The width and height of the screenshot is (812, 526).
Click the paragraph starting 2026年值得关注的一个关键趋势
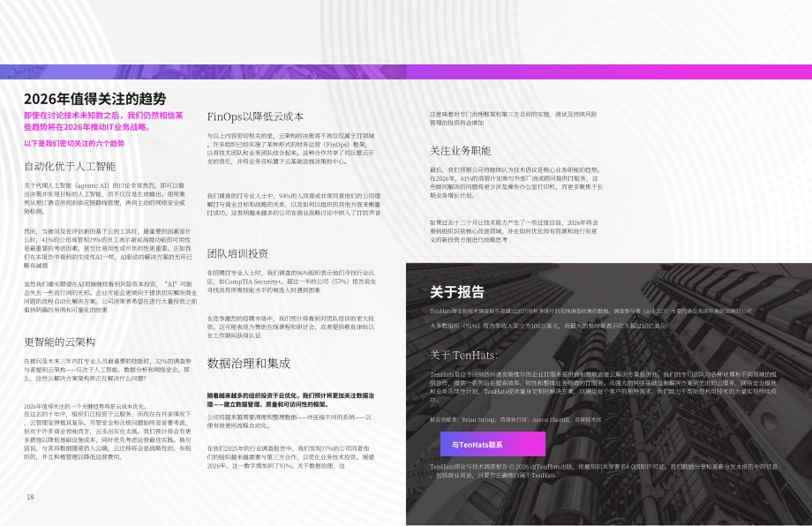pyautogui.click(x=108, y=432)
